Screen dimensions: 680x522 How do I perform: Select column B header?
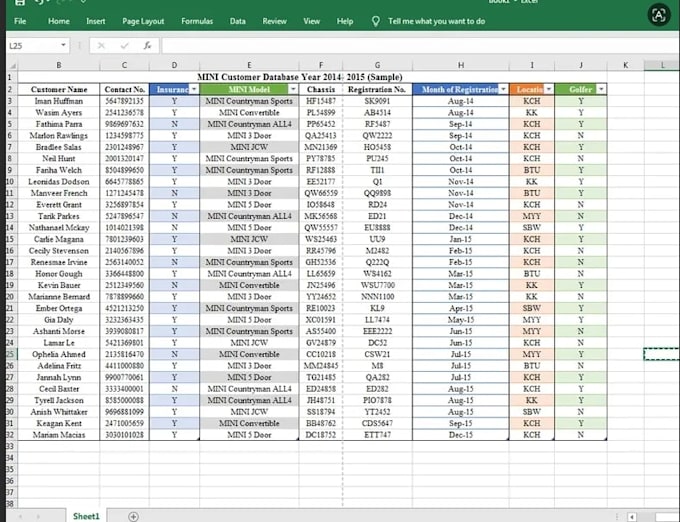pyautogui.click(x=59, y=65)
